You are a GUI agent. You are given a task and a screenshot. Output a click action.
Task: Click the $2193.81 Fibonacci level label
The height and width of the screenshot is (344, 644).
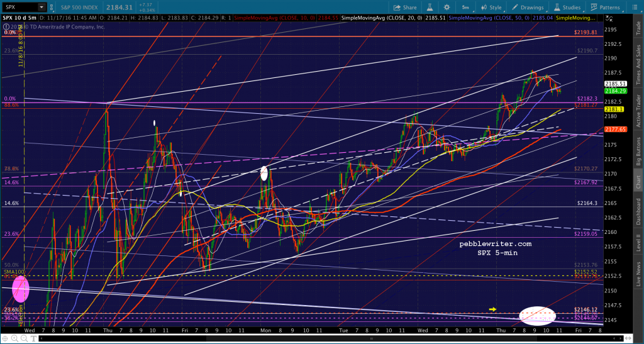tap(586, 33)
